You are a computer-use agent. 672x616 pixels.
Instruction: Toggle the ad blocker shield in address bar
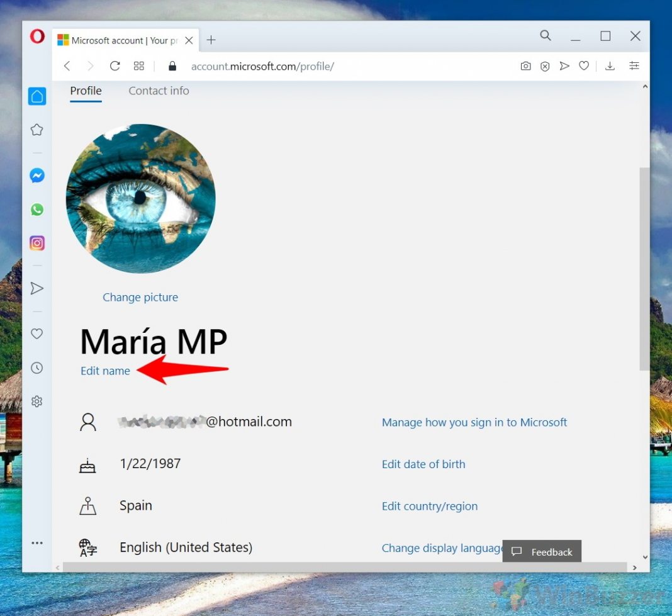(544, 65)
